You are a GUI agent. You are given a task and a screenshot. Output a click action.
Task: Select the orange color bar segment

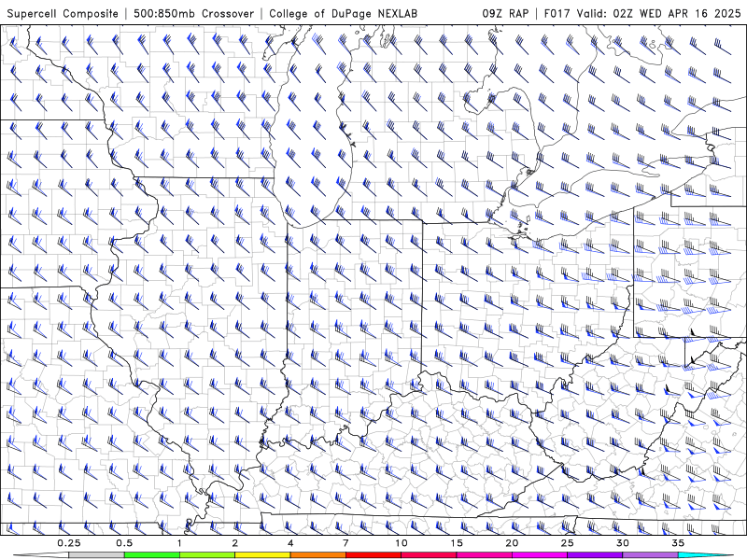[x=317, y=555]
